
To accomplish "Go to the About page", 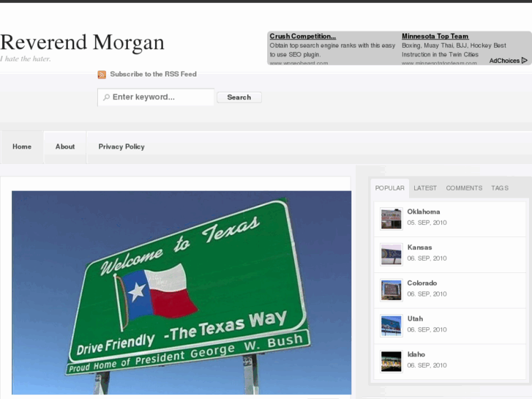I will [65, 146].
